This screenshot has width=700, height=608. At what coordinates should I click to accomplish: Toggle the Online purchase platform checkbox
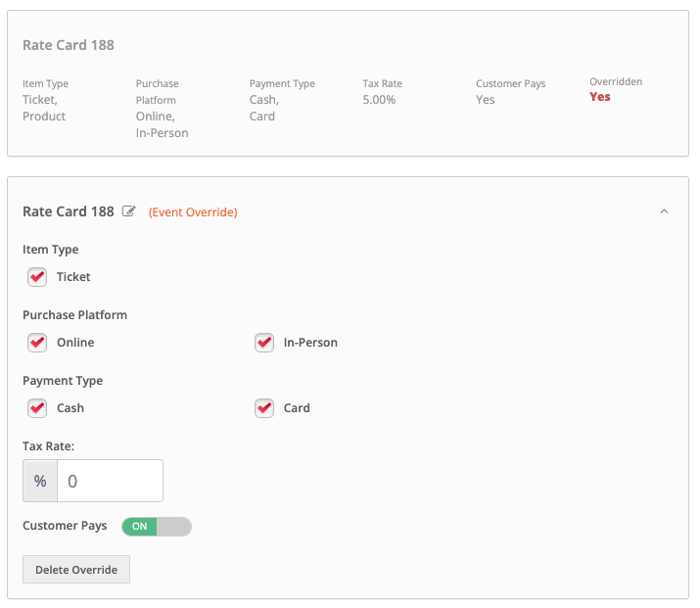(x=37, y=343)
